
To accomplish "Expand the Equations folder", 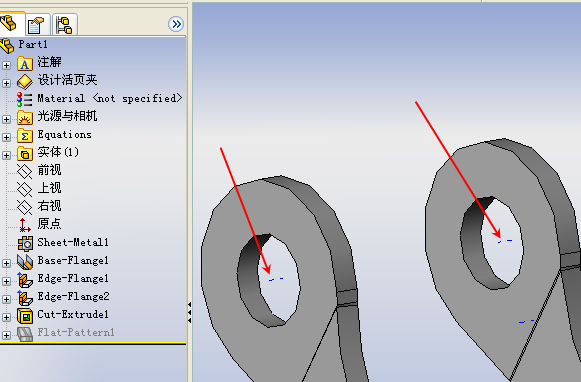I will 6,137.
